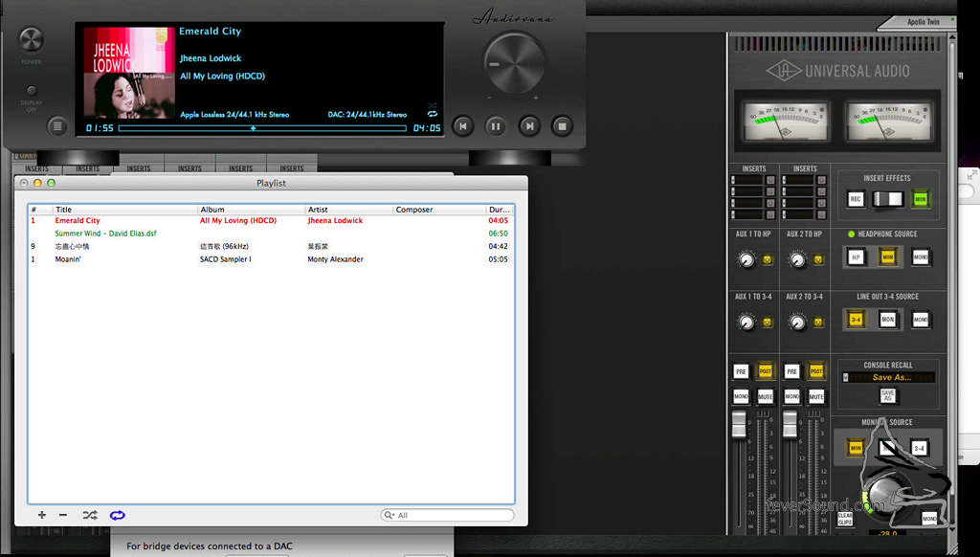Sort the playlist by the Artist column
Screen dimensions: 980x557
coord(348,210)
